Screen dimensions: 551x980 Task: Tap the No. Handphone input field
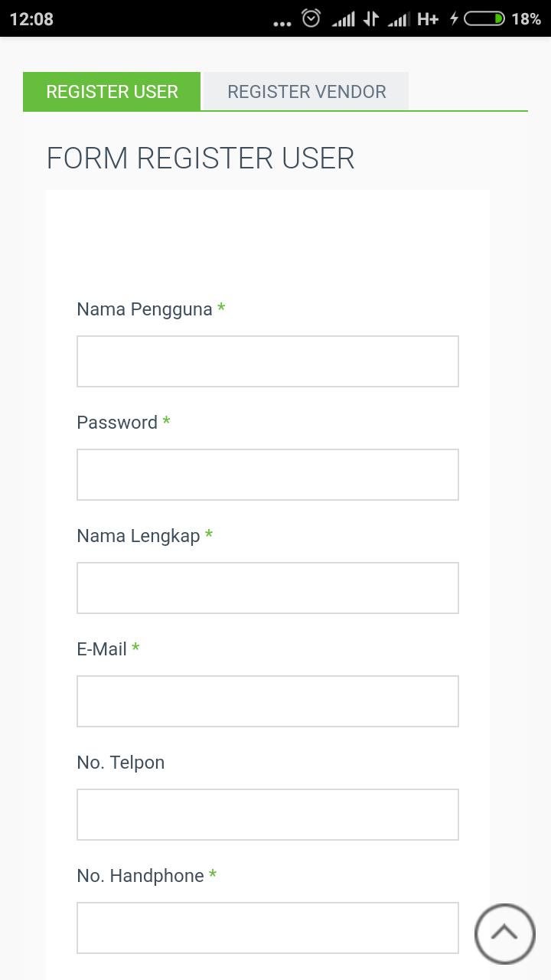tap(268, 928)
